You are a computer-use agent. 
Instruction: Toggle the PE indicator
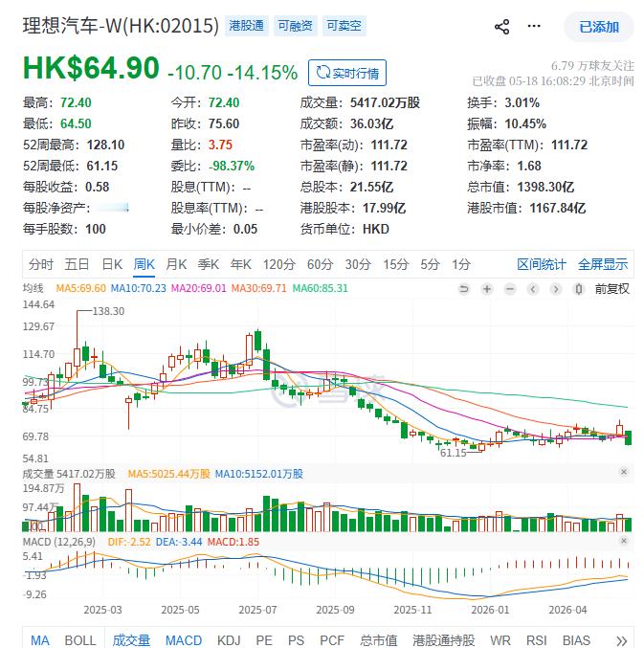point(264,640)
